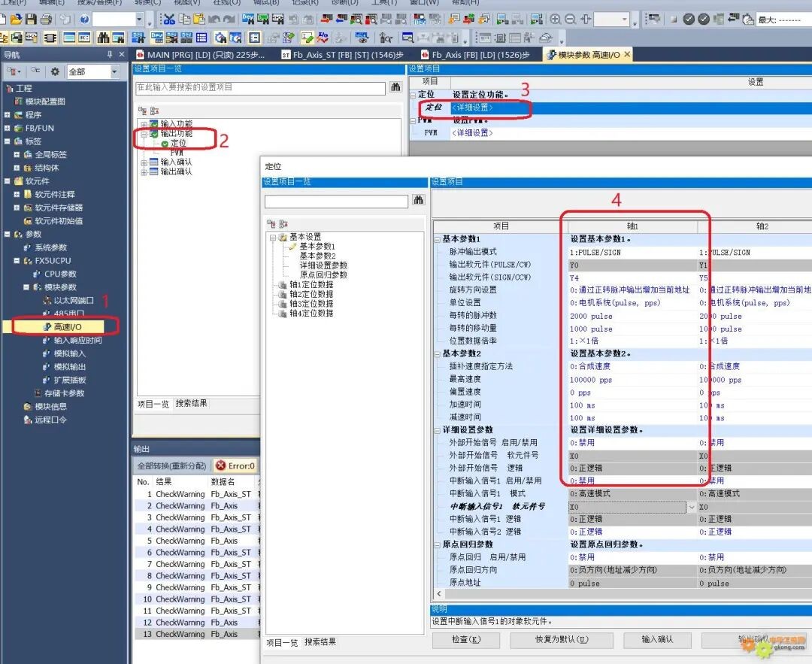Collapse the 基本参数1 section
Screen dimensions: 812x664
pos(438,239)
